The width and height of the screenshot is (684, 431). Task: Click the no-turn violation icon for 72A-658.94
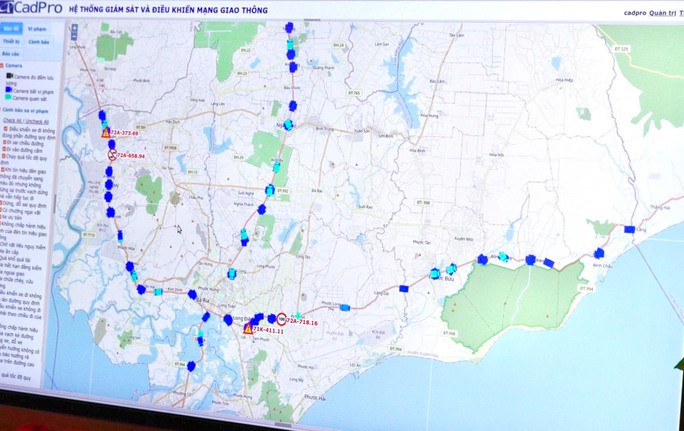pyautogui.click(x=112, y=155)
